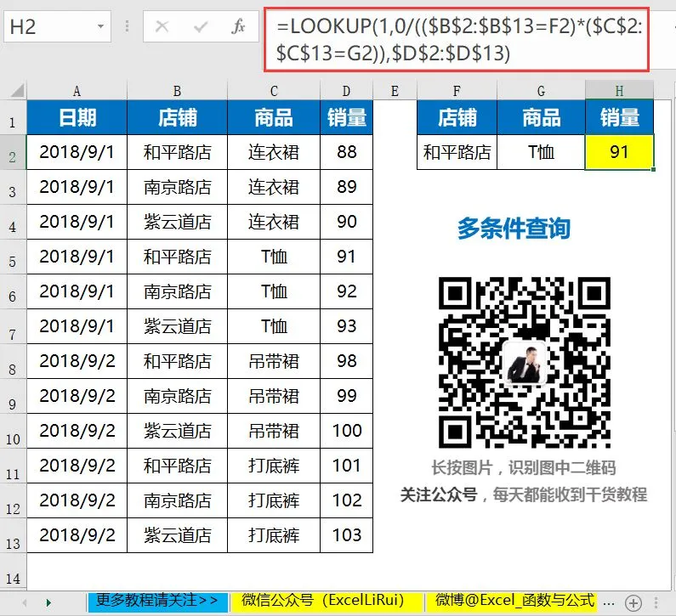Select sales cell with value 103
The image size is (676, 616).
pyautogui.click(x=346, y=535)
